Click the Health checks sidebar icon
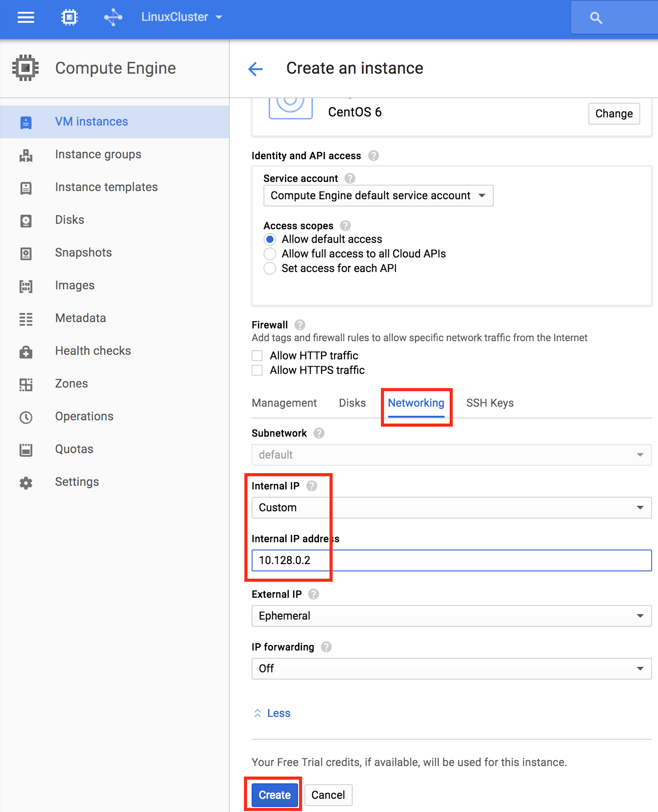The image size is (658, 812). click(26, 352)
